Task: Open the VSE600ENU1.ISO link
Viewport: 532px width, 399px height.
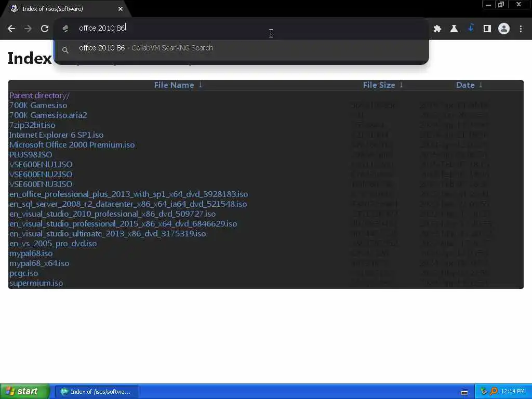Action: (x=41, y=165)
